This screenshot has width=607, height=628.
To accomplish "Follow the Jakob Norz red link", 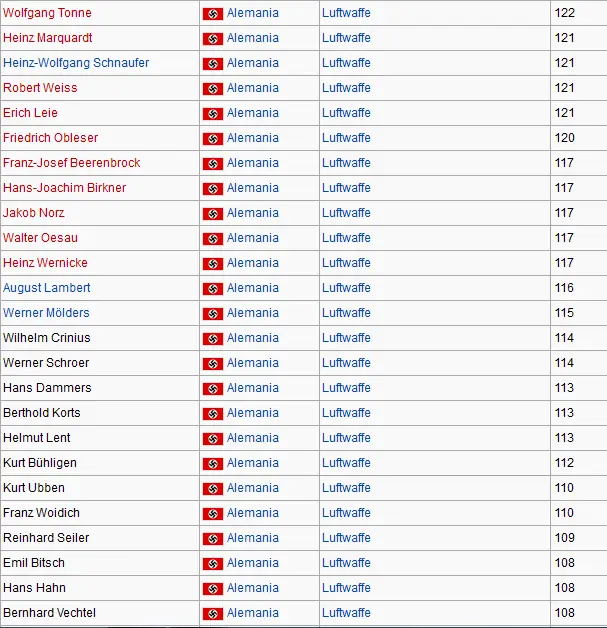I will (34, 213).
